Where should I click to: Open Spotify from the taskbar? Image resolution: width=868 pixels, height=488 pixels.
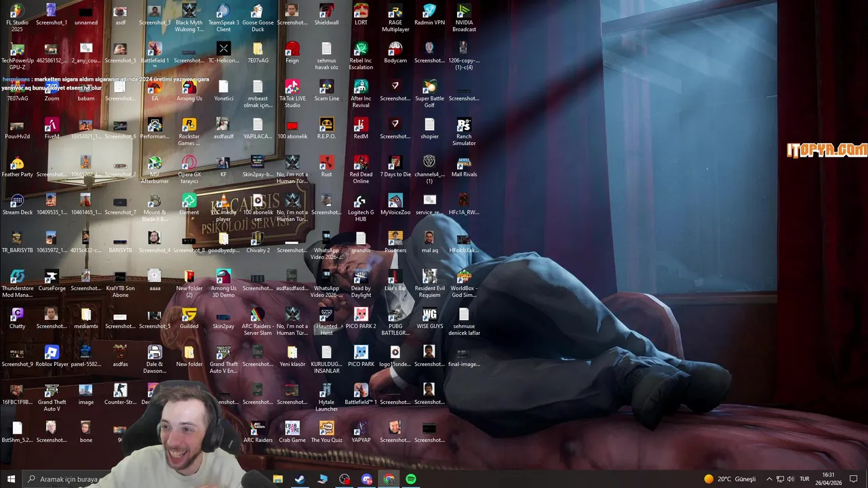click(x=411, y=479)
